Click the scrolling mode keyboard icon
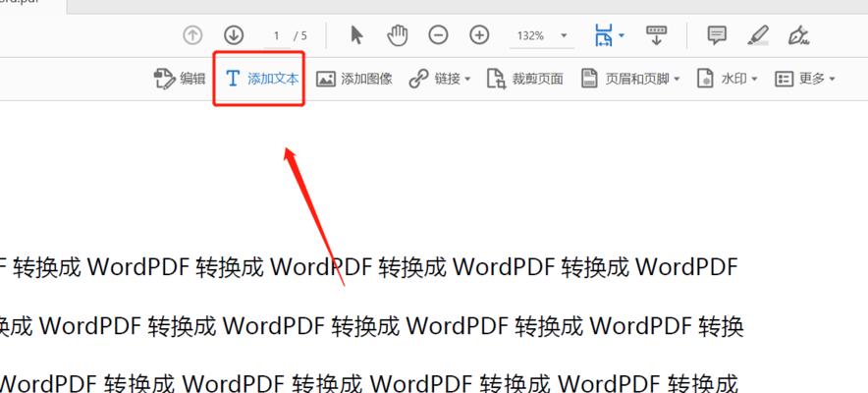 656,35
